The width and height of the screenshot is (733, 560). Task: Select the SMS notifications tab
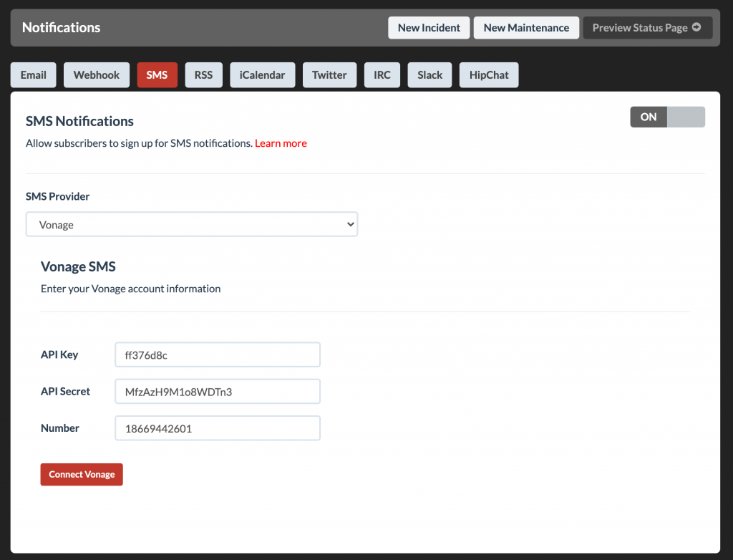tap(157, 74)
